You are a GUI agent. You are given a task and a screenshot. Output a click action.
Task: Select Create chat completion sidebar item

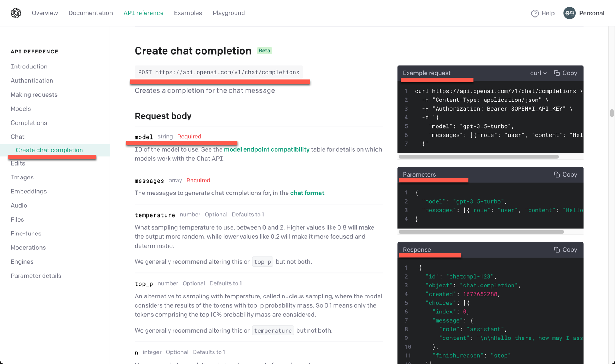coord(49,150)
